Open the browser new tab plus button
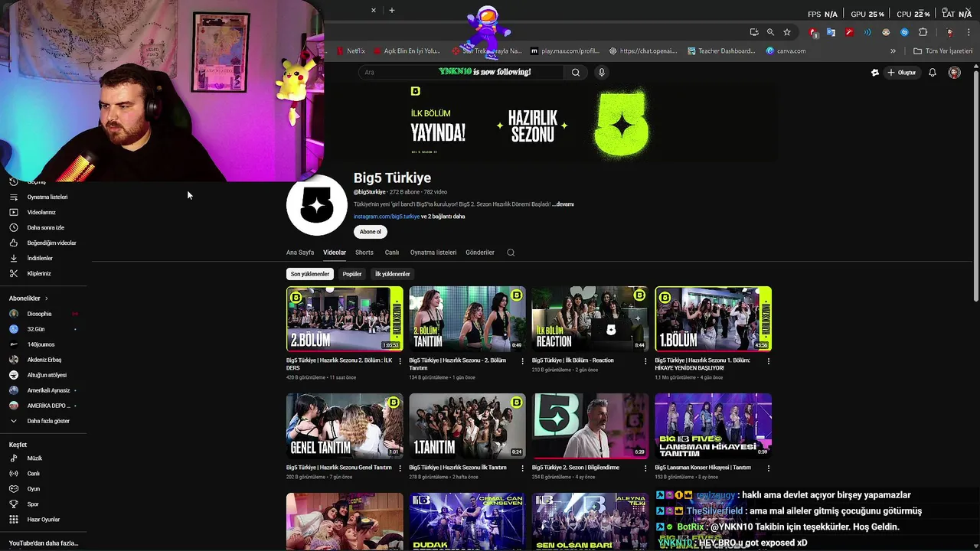Viewport: 980px width, 551px height. [392, 10]
